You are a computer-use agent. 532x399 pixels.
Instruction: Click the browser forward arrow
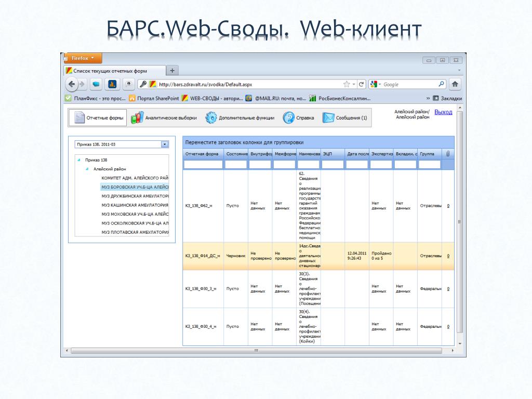coord(82,84)
